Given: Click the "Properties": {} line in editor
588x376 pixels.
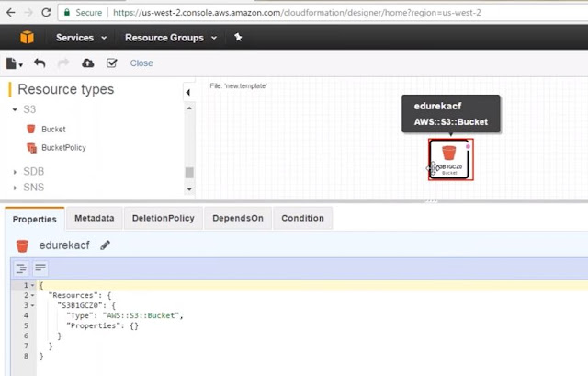Looking at the screenshot, I should pyautogui.click(x=102, y=325).
